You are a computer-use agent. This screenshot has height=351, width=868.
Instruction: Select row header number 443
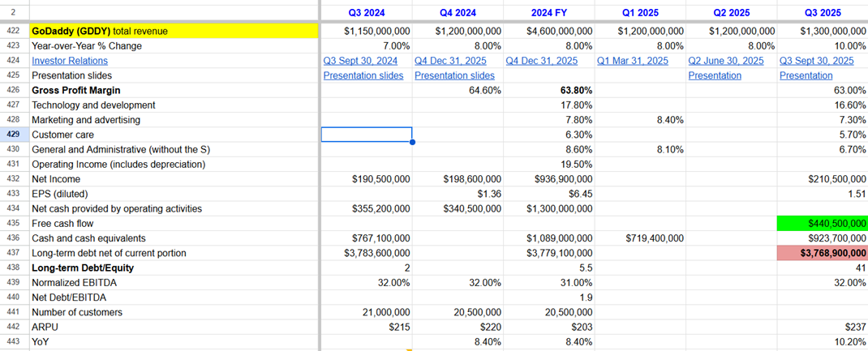click(x=14, y=341)
